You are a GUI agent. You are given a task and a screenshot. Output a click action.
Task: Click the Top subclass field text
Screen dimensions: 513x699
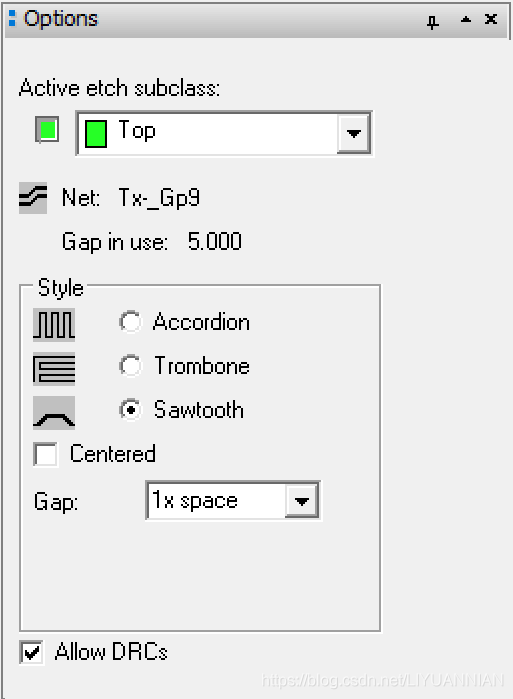click(x=137, y=131)
